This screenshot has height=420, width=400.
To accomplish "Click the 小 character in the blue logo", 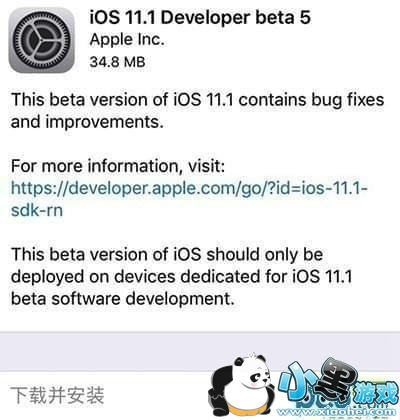I will 297,383.
